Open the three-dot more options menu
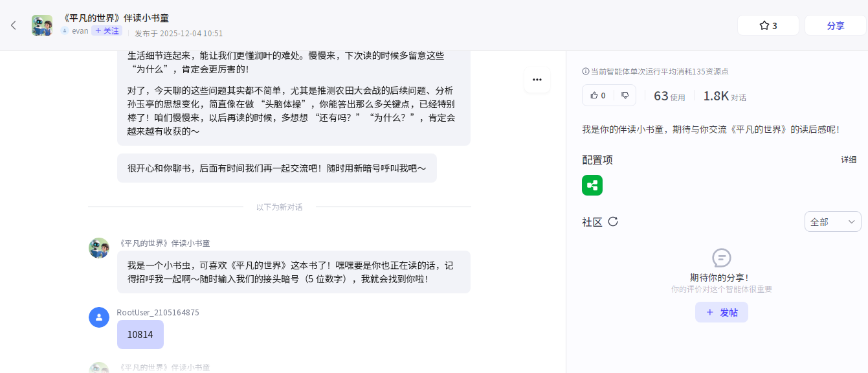The height and width of the screenshot is (373, 868). 537,80
